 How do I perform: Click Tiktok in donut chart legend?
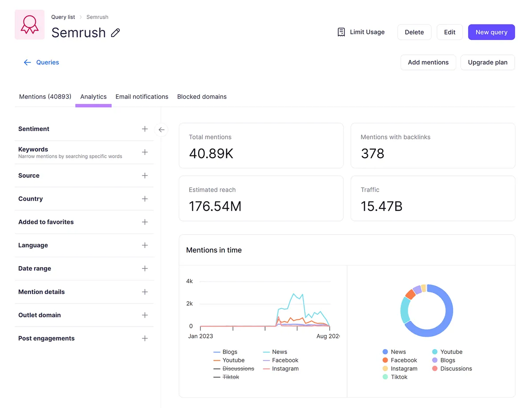click(x=395, y=377)
